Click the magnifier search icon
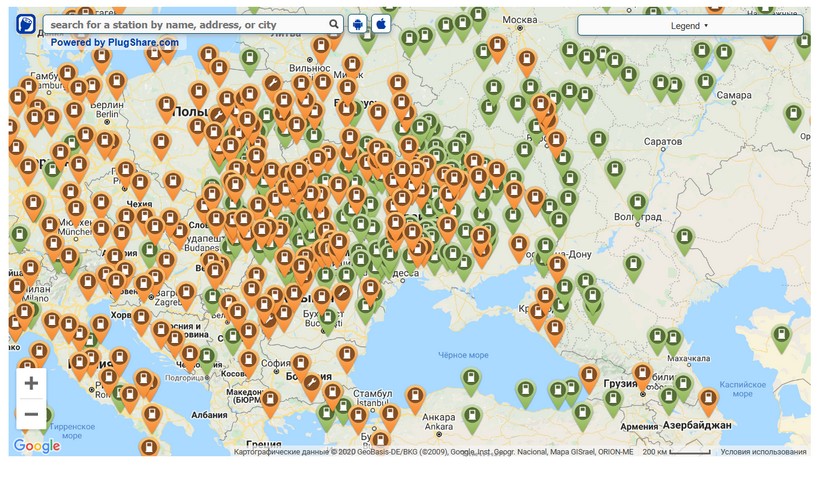This screenshot has height=487, width=823. [334, 24]
